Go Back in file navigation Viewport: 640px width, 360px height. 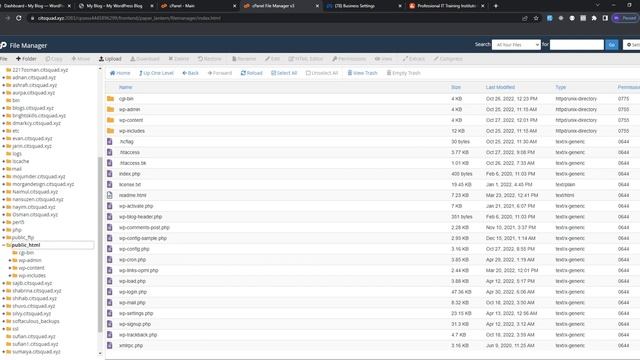[x=191, y=73]
